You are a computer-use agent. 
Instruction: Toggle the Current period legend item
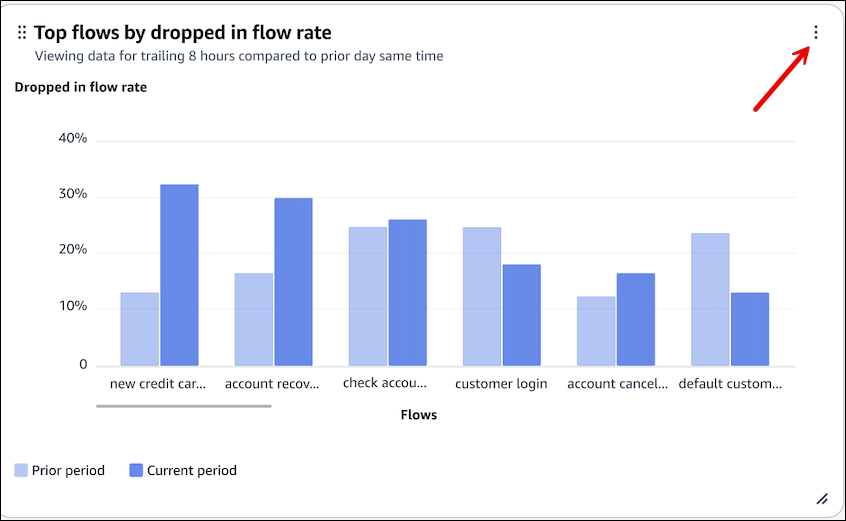(x=191, y=470)
